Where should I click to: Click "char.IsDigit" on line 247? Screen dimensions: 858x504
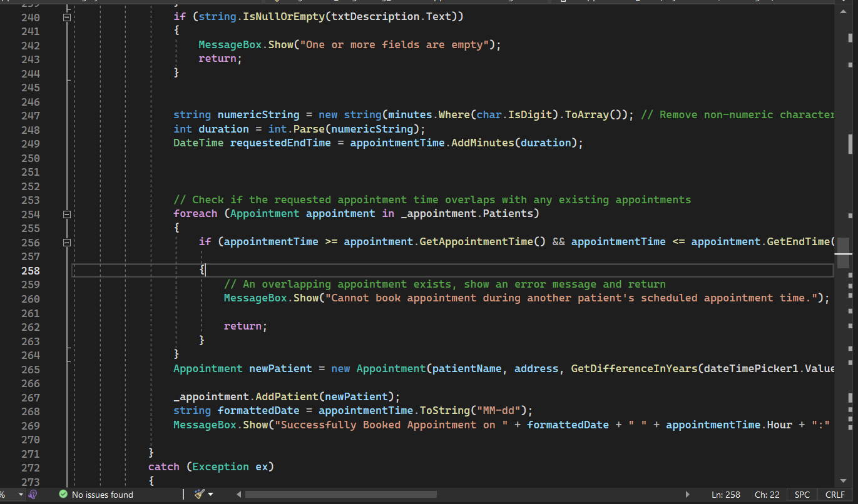coord(514,115)
